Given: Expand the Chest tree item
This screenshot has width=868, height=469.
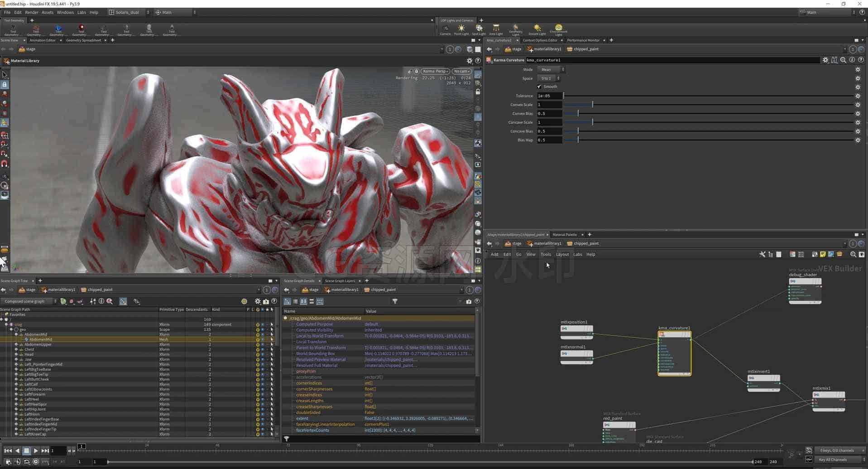Looking at the screenshot, I should [x=16, y=349].
